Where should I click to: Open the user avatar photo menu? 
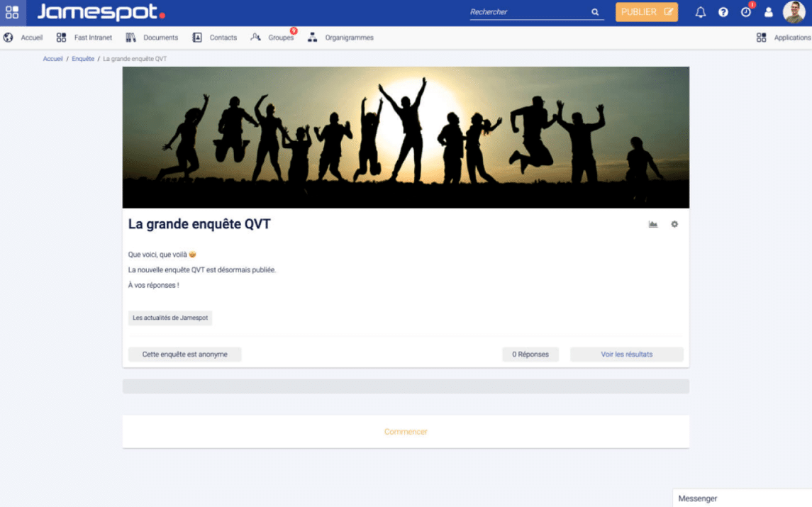(x=794, y=12)
